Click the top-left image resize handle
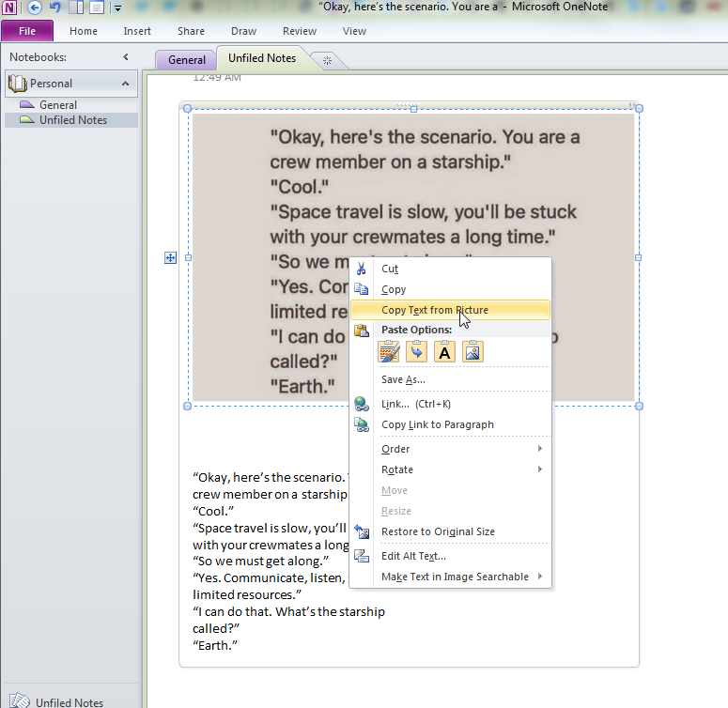 pos(187,109)
